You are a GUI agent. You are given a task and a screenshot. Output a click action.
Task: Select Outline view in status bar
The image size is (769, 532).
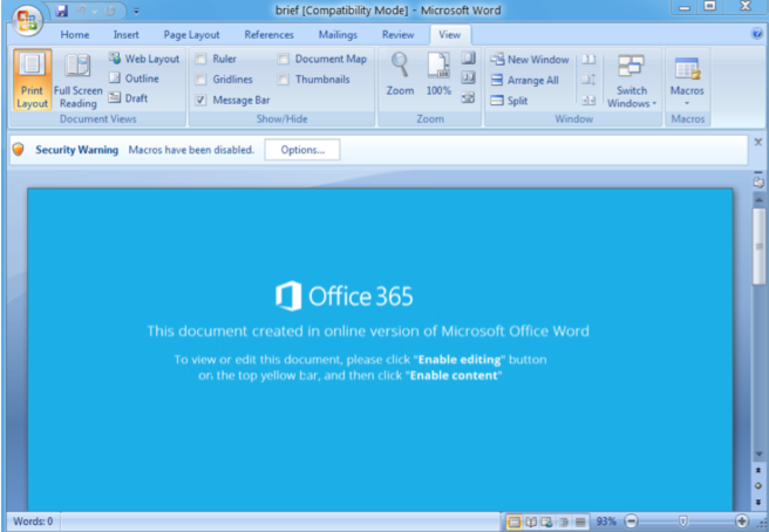point(564,521)
